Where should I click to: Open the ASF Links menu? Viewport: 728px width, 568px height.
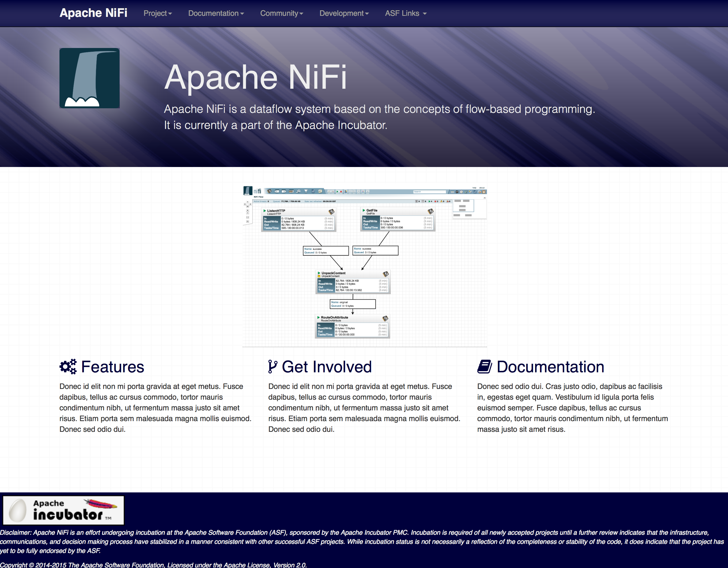click(x=405, y=13)
